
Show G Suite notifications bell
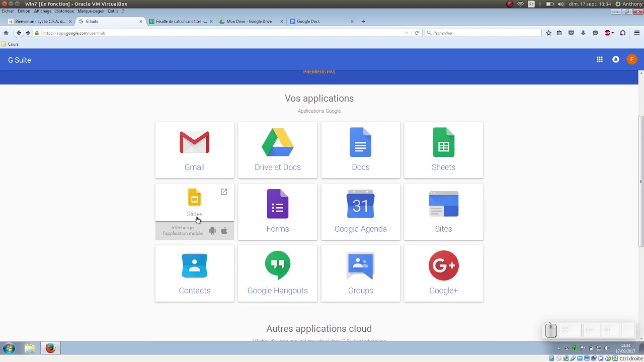[616, 59]
